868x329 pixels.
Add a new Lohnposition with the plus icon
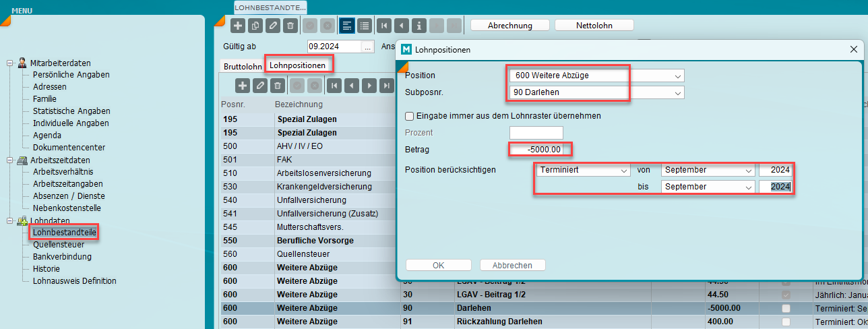pyautogui.click(x=243, y=86)
